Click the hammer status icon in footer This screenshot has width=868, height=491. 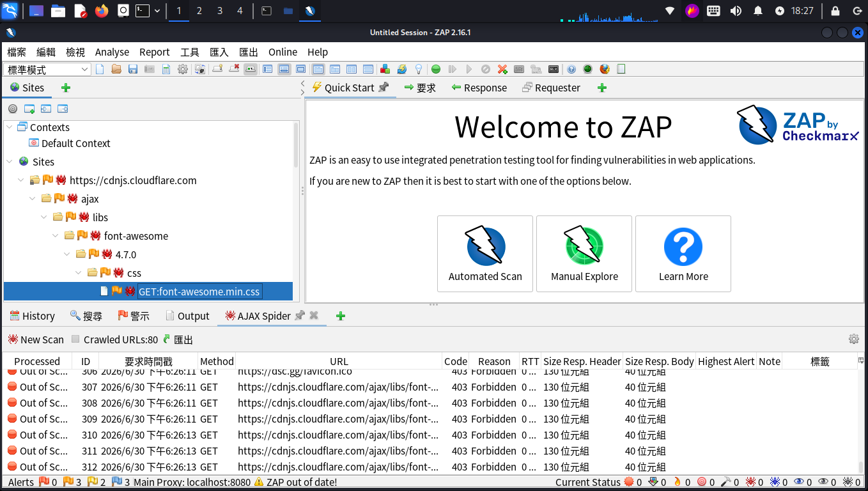point(726,482)
